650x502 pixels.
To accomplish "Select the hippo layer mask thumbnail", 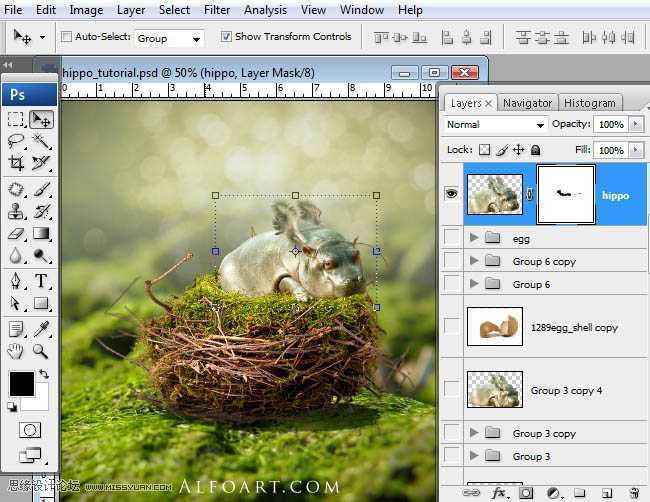I will pos(566,194).
